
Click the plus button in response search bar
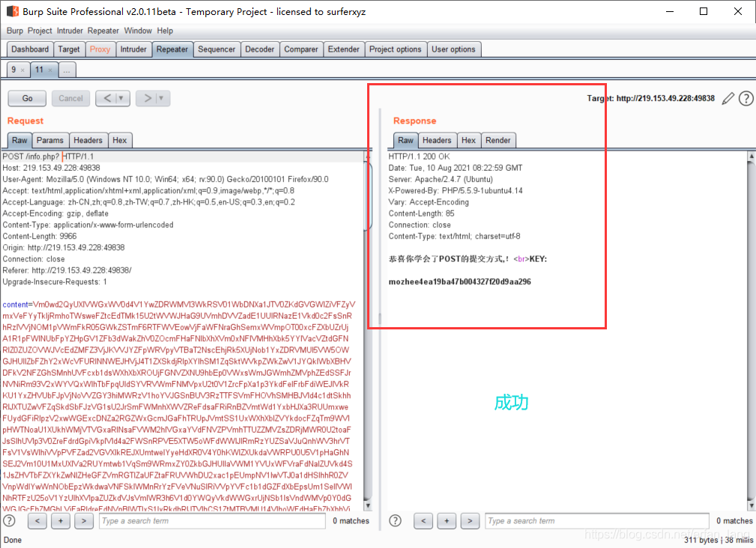pyautogui.click(x=447, y=520)
